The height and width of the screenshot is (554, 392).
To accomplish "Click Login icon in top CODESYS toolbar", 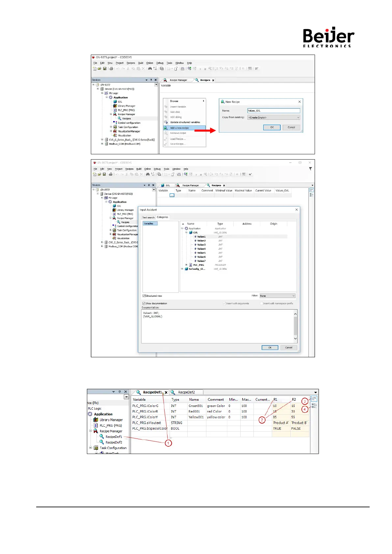I will [x=190, y=68].
